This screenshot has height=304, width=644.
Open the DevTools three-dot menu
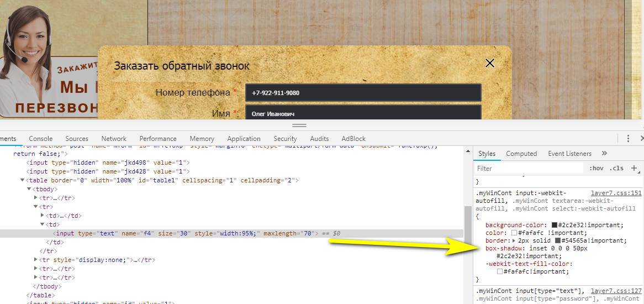(x=628, y=139)
